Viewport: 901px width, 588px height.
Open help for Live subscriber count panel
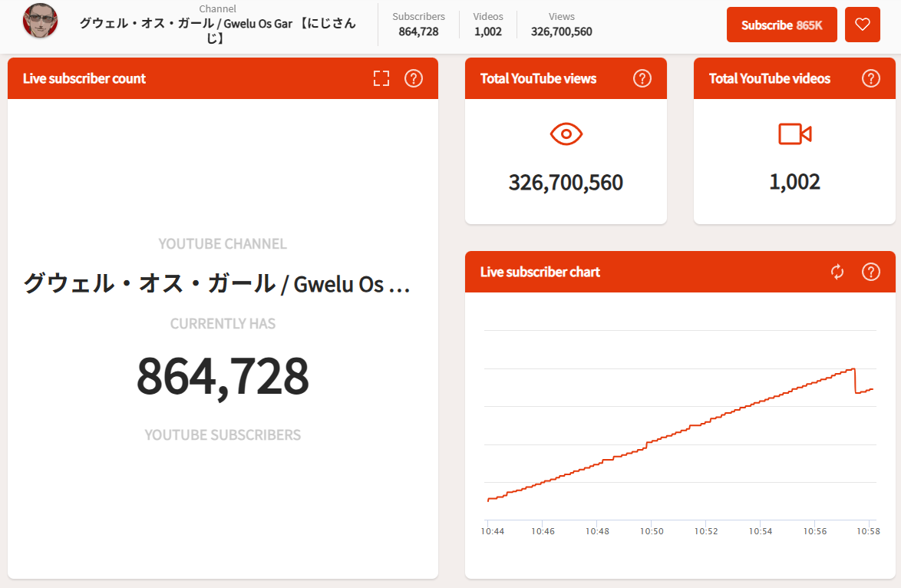pyautogui.click(x=414, y=78)
